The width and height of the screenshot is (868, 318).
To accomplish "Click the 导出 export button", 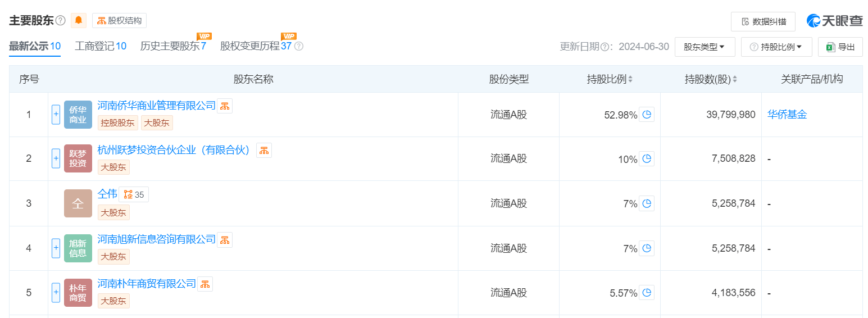I will pyautogui.click(x=840, y=47).
